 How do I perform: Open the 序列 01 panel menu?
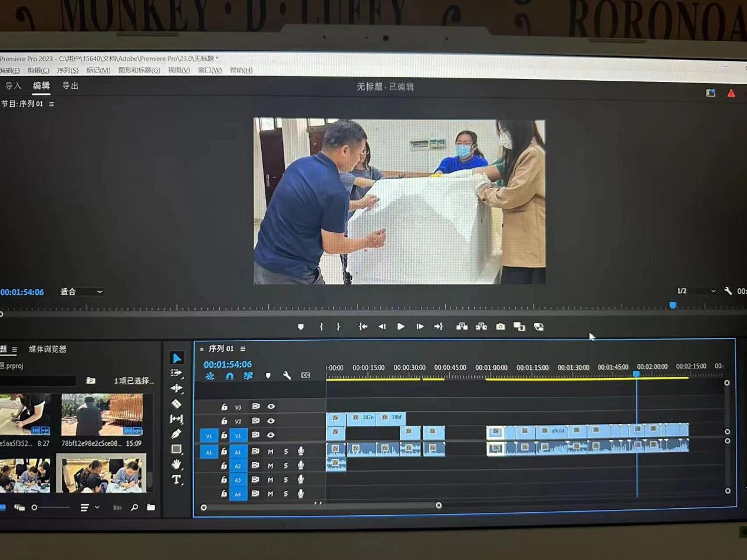click(x=243, y=349)
